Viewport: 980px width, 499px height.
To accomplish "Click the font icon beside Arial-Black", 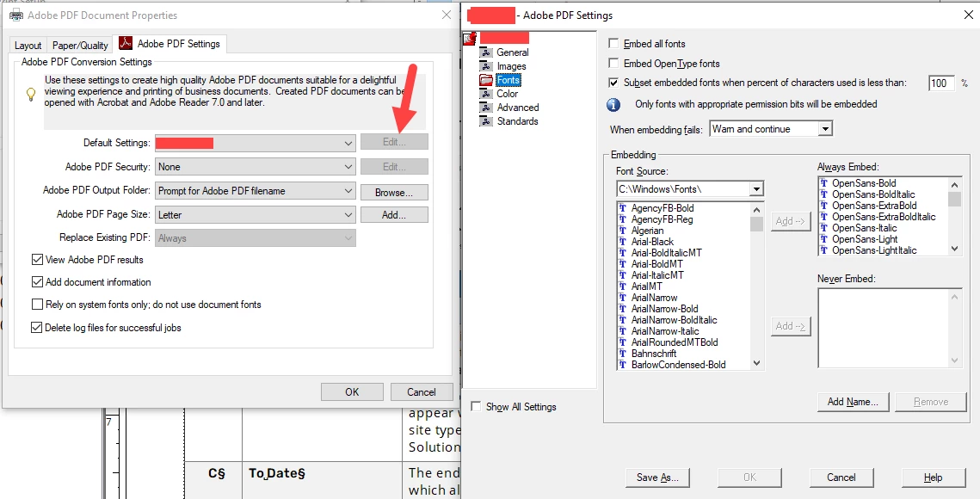I will pos(622,242).
